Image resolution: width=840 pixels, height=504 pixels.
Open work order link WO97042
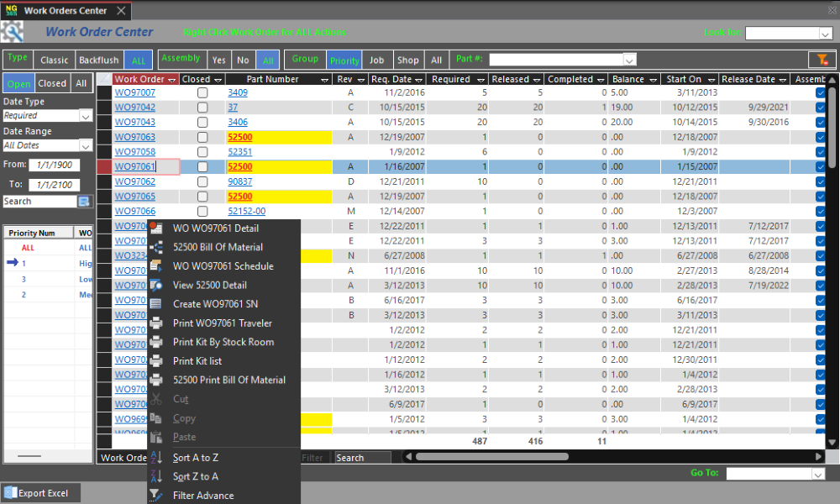(x=134, y=108)
